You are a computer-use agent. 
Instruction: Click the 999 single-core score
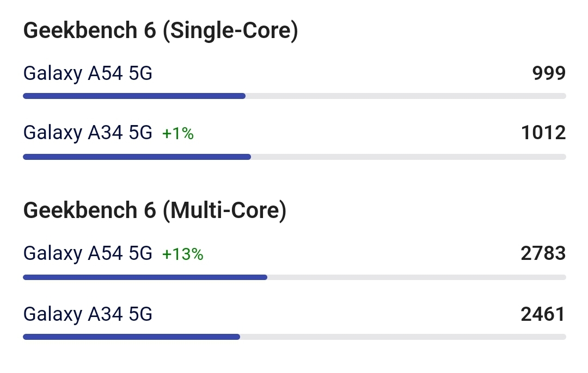tap(549, 73)
